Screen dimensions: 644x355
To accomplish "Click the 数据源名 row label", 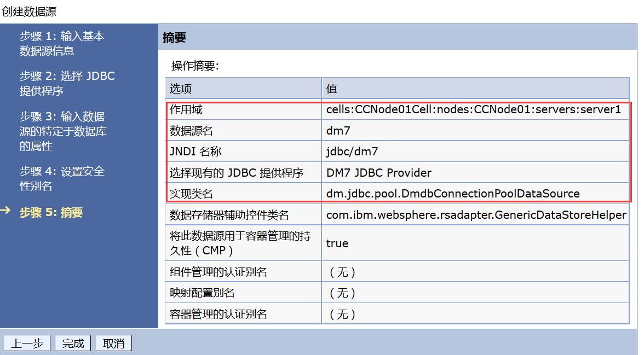I will pos(191,131).
